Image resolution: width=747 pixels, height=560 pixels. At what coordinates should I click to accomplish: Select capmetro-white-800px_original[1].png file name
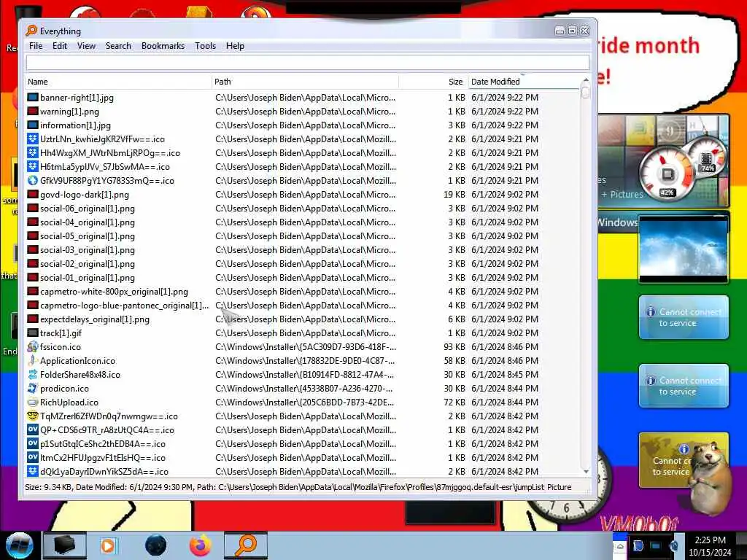tap(114, 292)
